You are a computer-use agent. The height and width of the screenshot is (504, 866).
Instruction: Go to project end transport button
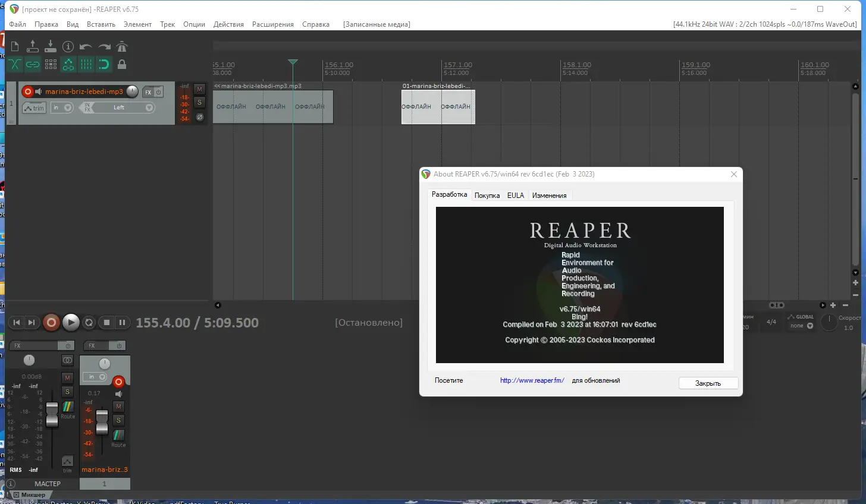(x=32, y=322)
